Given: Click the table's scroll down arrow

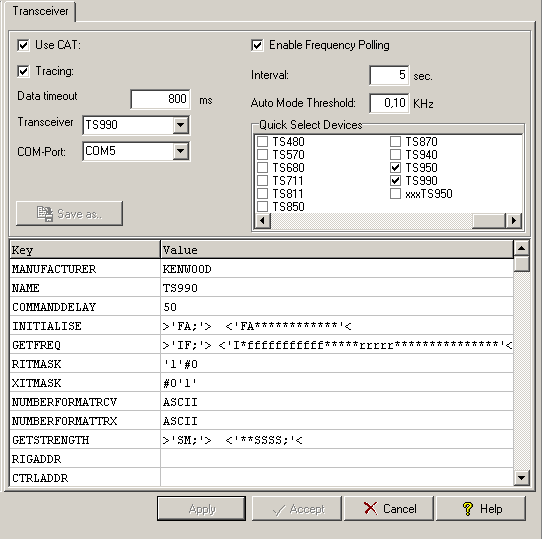Looking at the screenshot, I should coord(522,478).
